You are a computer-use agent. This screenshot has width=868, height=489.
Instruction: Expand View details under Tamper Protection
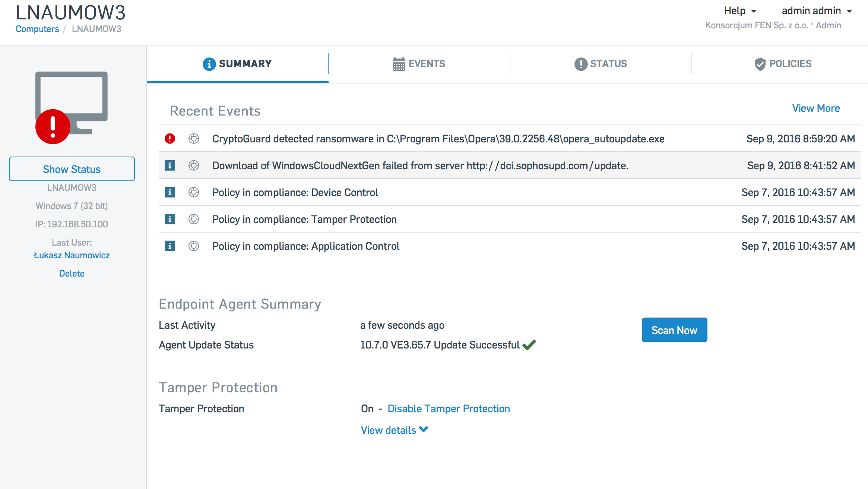point(395,430)
